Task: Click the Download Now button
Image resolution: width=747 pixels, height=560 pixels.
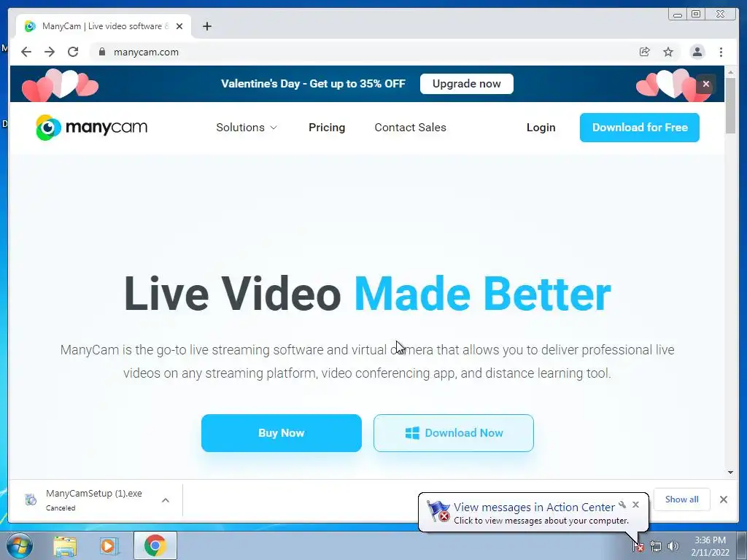Action: (454, 433)
